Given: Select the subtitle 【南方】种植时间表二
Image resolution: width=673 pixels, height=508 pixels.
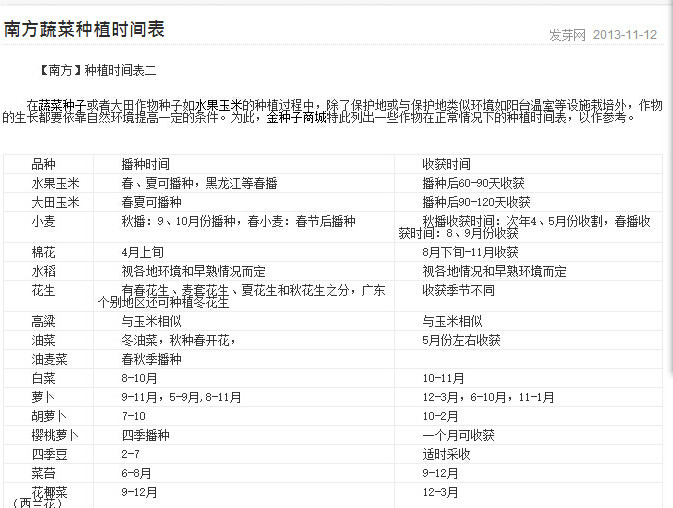Looking at the screenshot, I should pyautogui.click(x=97, y=70).
